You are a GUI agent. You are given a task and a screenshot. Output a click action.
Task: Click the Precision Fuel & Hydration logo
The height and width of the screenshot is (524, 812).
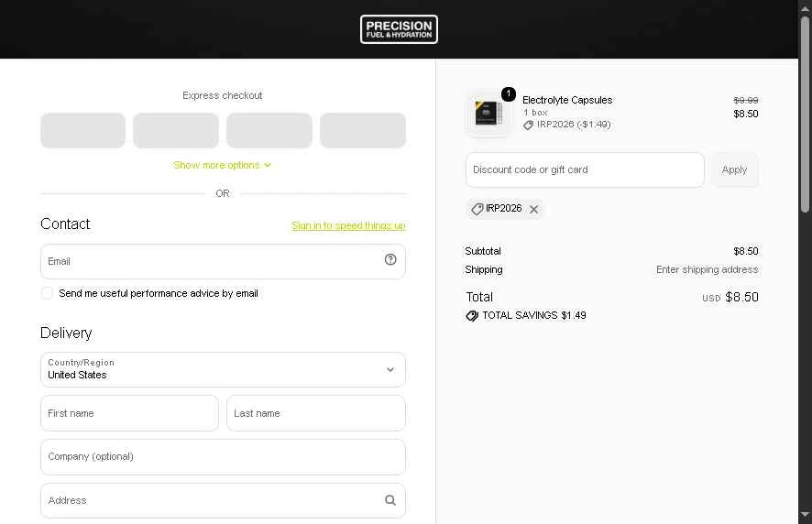tap(399, 29)
